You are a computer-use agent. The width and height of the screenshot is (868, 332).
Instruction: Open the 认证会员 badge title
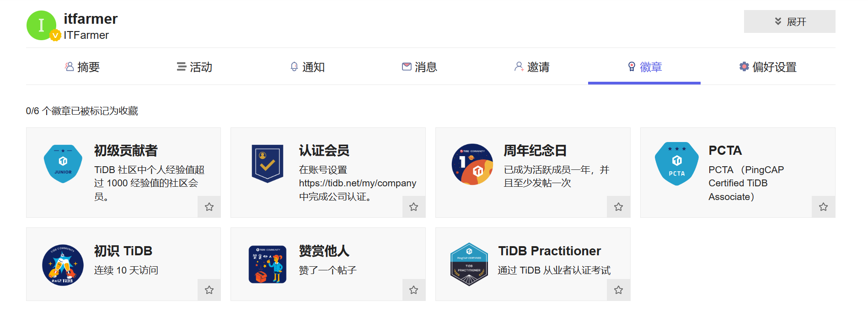pos(324,151)
